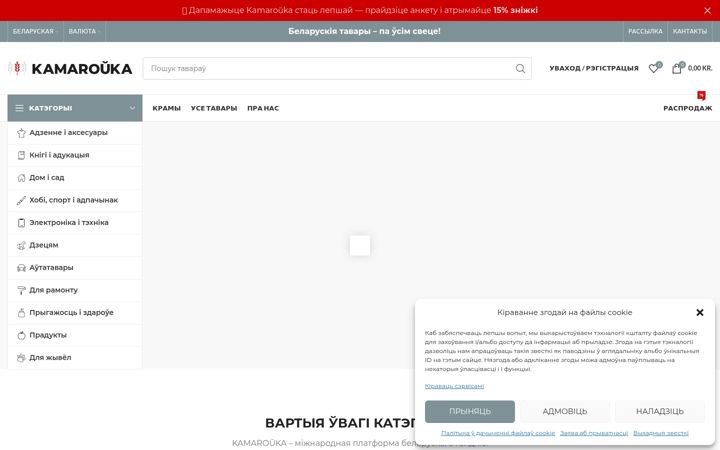
Task: Collapse the Катэгорыі menu chevron
Action: pyautogui.click(x=132, y=108)
